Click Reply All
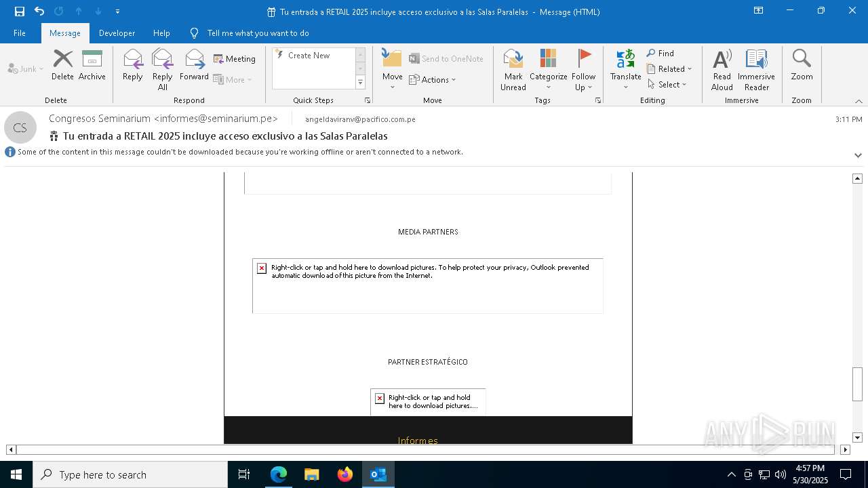The width and height of the screenshot is (868, 488). point(162,69)
